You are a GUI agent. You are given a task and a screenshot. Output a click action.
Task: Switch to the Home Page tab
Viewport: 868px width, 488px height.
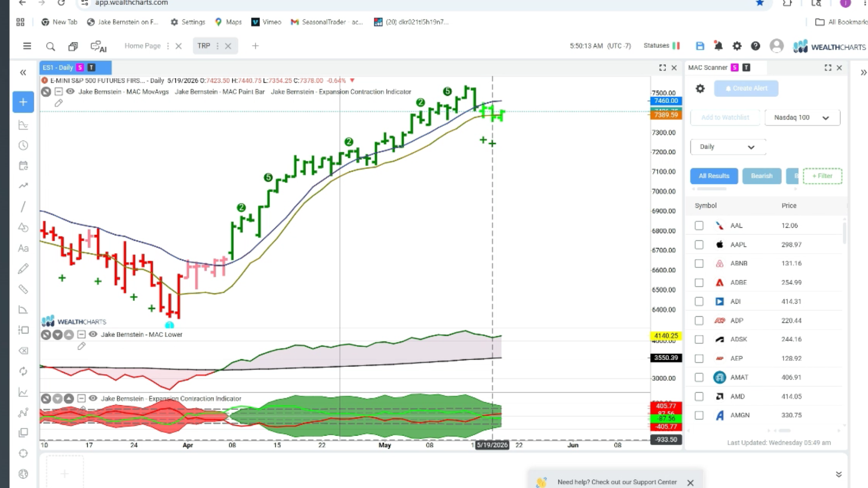(x=142, y=46)
